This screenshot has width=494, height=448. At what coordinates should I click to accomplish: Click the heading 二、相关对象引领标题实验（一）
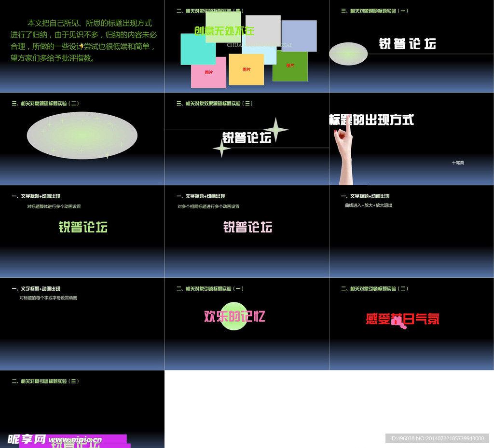(210, 289)
